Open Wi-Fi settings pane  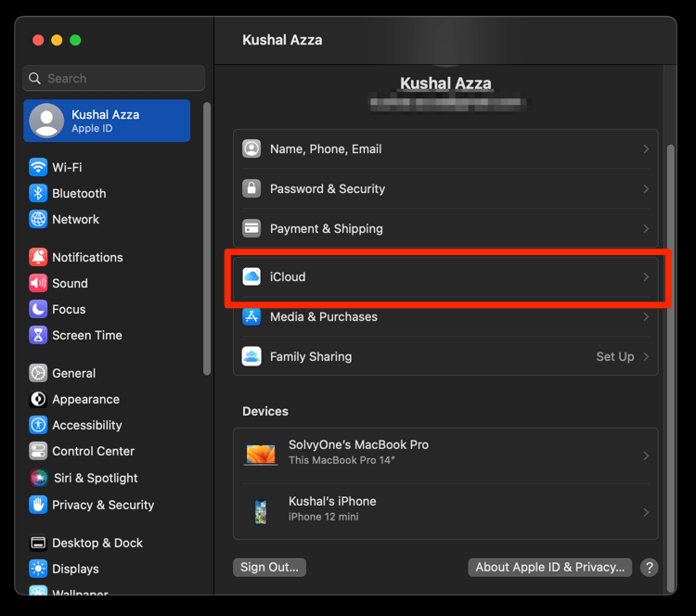coord(107,167)
